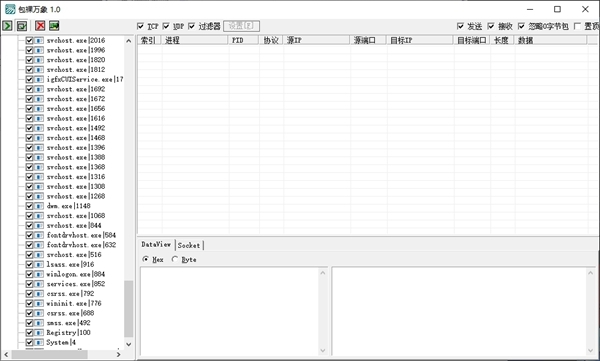The image size is (600, 361).
Task: Select the svchost.exe|1316 tree row text
Action: pos(76,176)
